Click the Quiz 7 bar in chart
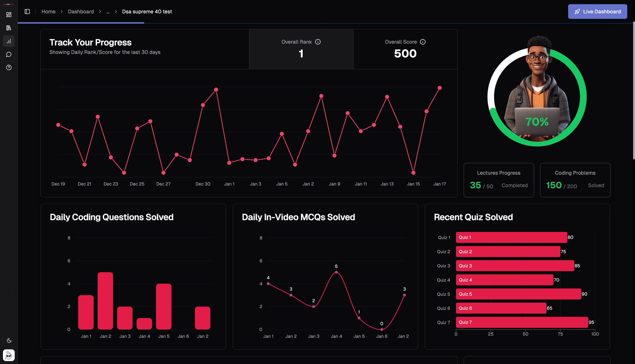The width and height of the screenshot is (635, 364). 522,322
